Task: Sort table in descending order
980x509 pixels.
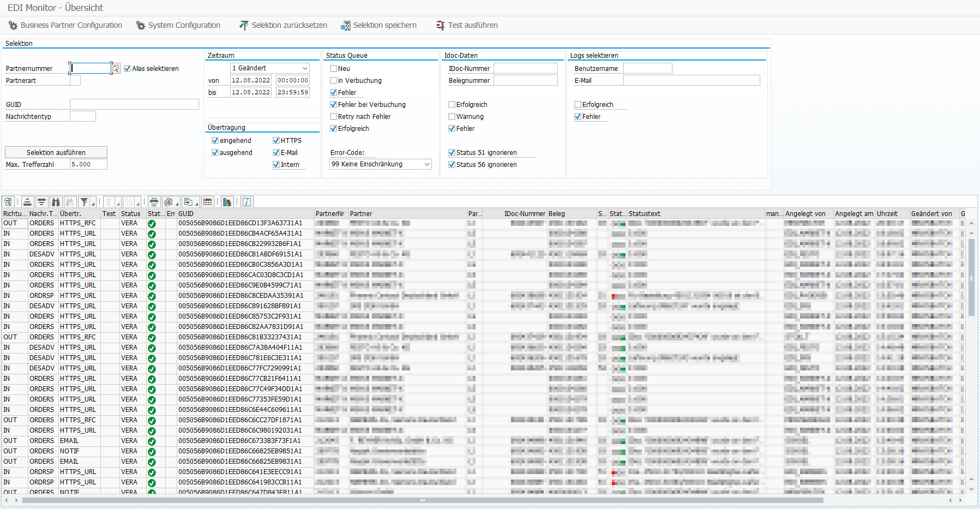Action: click(x=41, y=202)
